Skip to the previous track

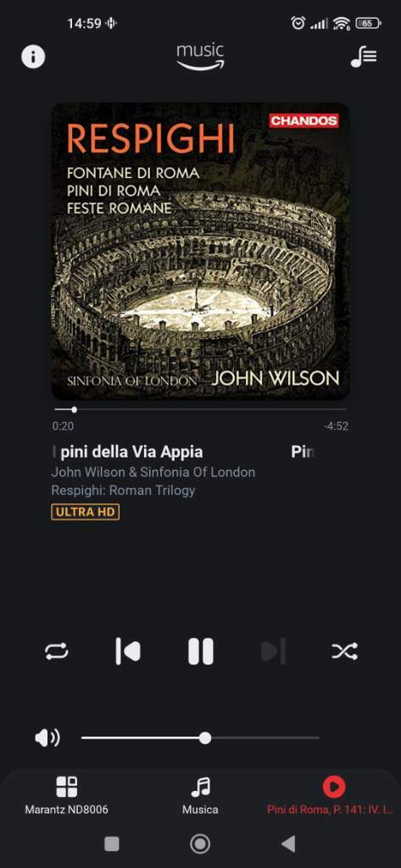click(x=128, y=651)
